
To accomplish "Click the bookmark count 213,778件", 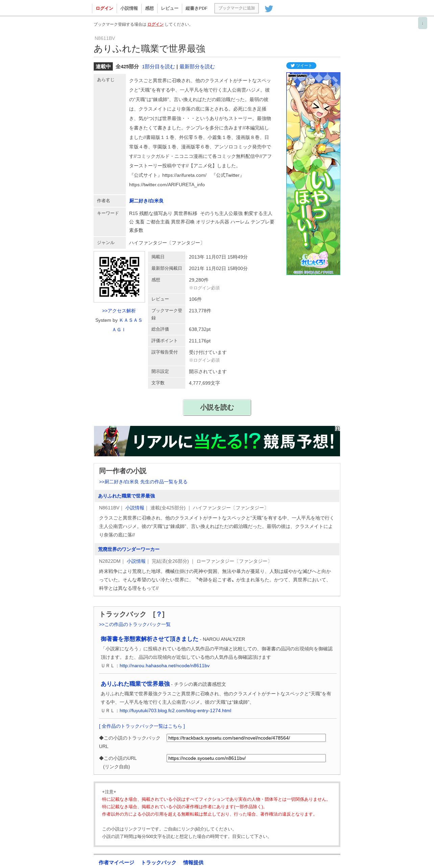I will [200, 311].
